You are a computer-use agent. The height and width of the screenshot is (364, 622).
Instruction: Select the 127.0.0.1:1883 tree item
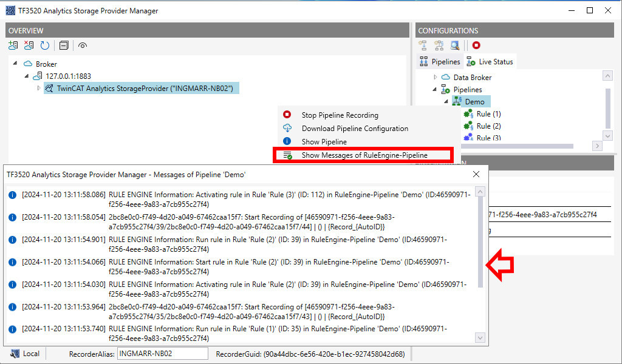click(62, 76)
